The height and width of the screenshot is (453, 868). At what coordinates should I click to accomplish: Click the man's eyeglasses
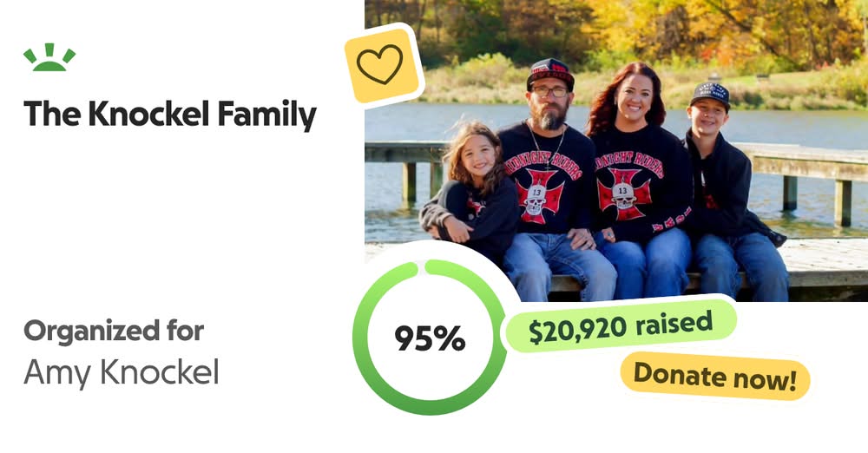coord(549,92)
